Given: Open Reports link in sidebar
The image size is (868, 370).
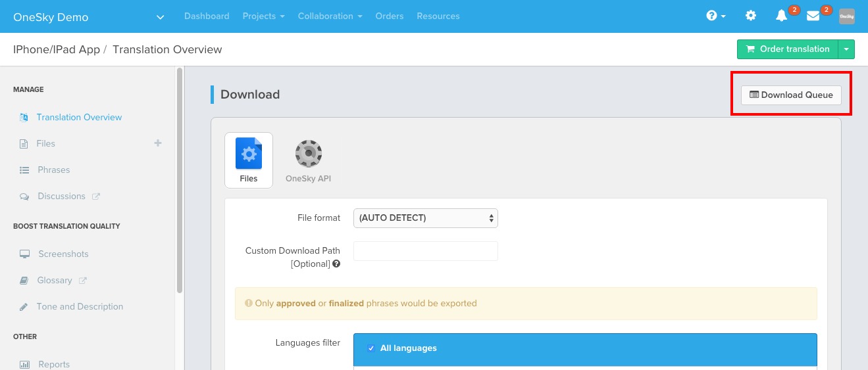Looking at the screenshot, I should point(54,364).
